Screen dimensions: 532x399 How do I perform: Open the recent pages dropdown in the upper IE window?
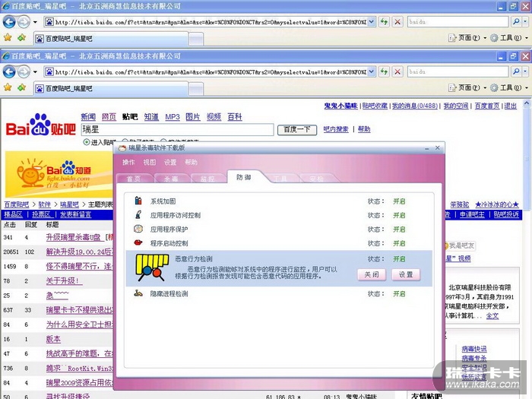pyautogui.click(x=35, y=22)
